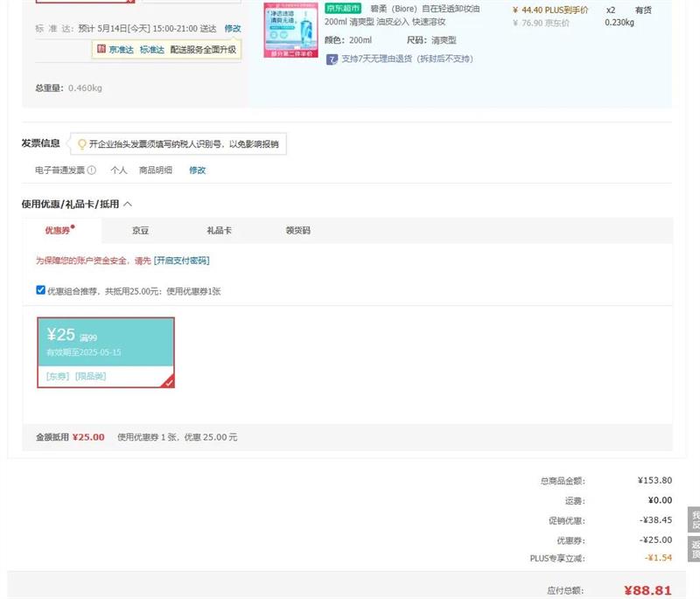Click the 7-day return policy icon

[x=332, y=59]
